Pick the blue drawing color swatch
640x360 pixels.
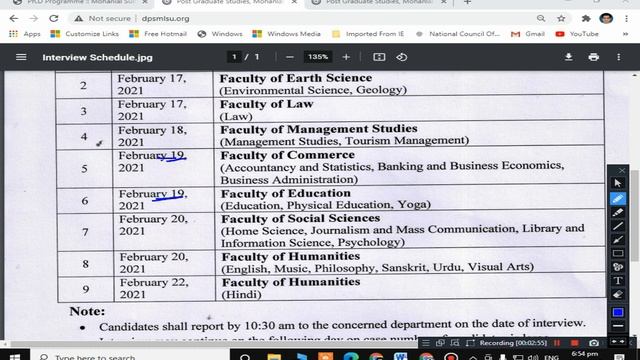(618, 312)
